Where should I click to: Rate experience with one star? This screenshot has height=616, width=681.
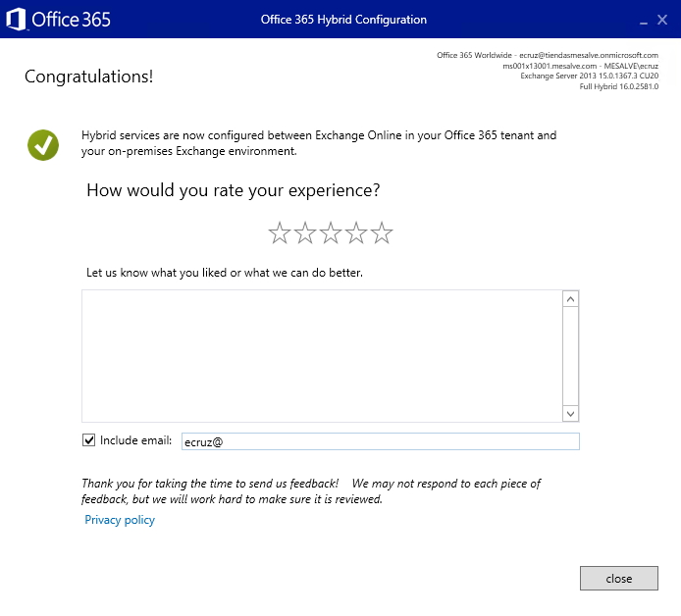[x=280, y=233]
